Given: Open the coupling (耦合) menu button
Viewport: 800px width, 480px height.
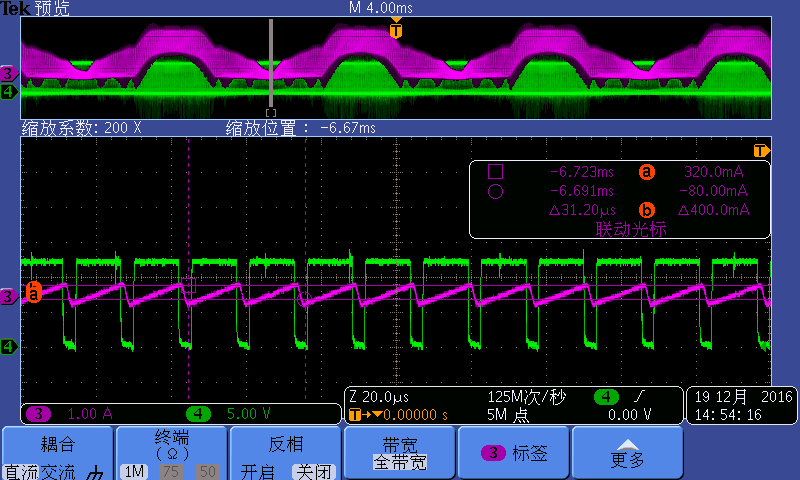Looking at the screenshot, I should 58,453.
